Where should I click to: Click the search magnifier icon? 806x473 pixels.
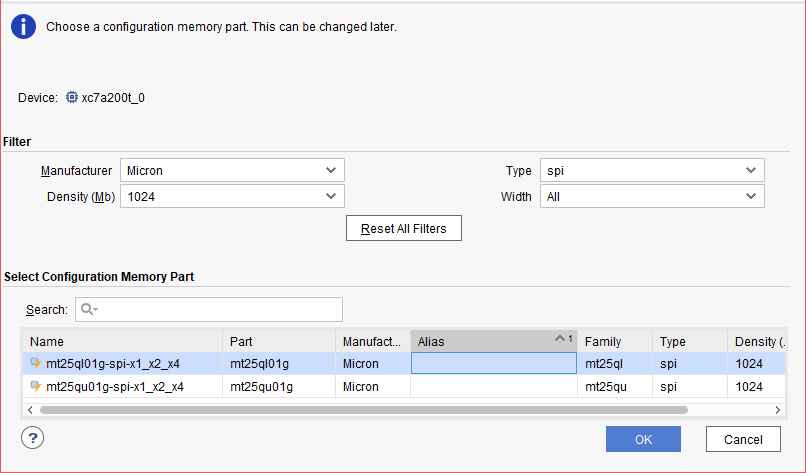tap(88, 310)
